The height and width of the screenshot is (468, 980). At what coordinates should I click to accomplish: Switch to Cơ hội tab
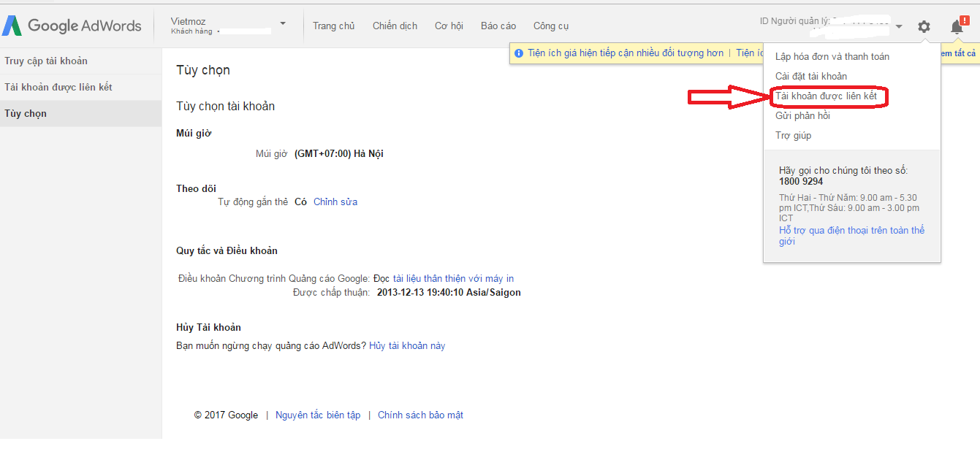(x=449, y=26)
